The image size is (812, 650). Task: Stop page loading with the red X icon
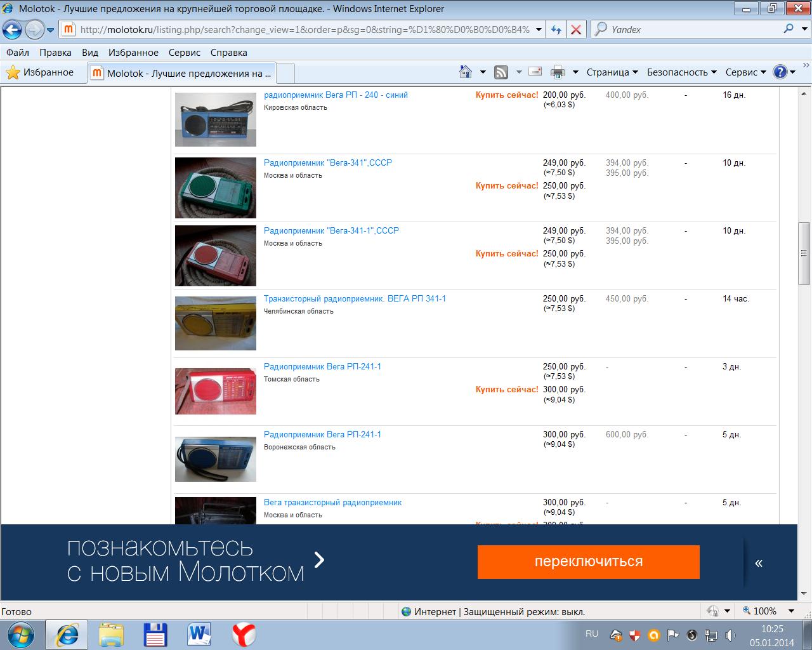pyautogui.click(x=576, y=29)
